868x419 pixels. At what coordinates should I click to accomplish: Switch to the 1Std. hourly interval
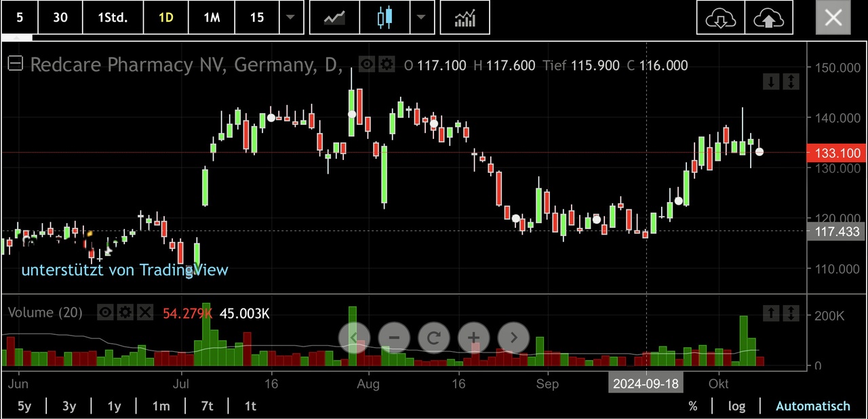(x=113, y=18)
